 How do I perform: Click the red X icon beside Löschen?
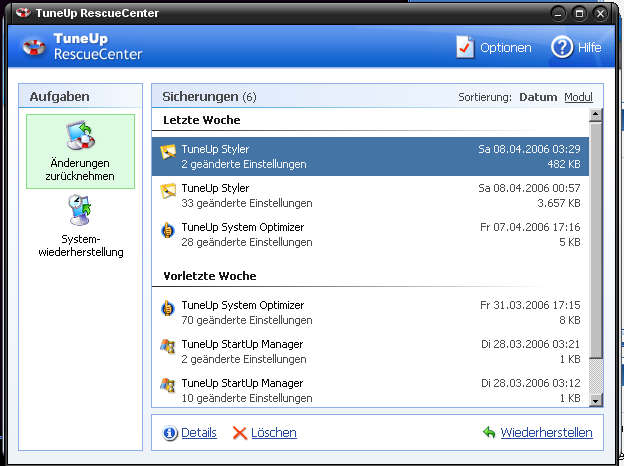(x=240, y=433)
